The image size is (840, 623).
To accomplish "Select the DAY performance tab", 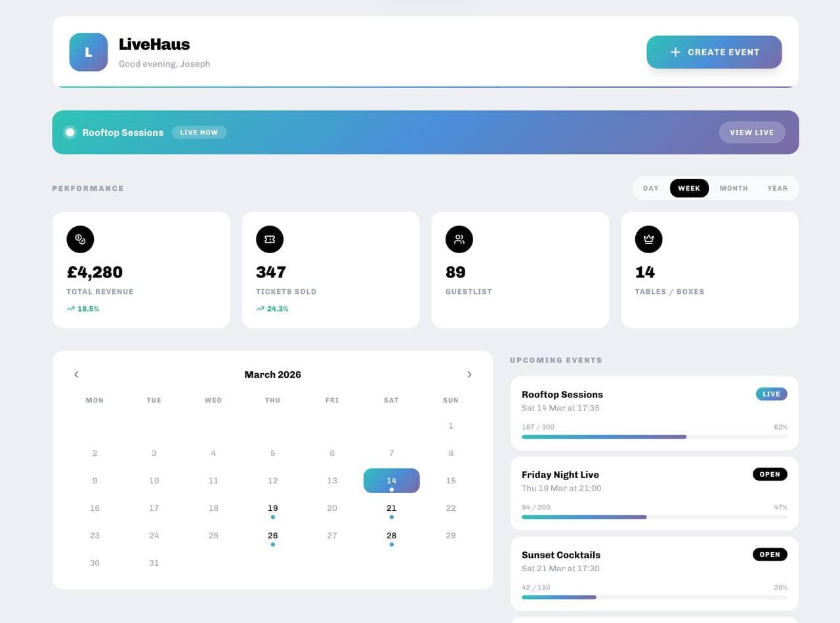I will tap(650, 188).
